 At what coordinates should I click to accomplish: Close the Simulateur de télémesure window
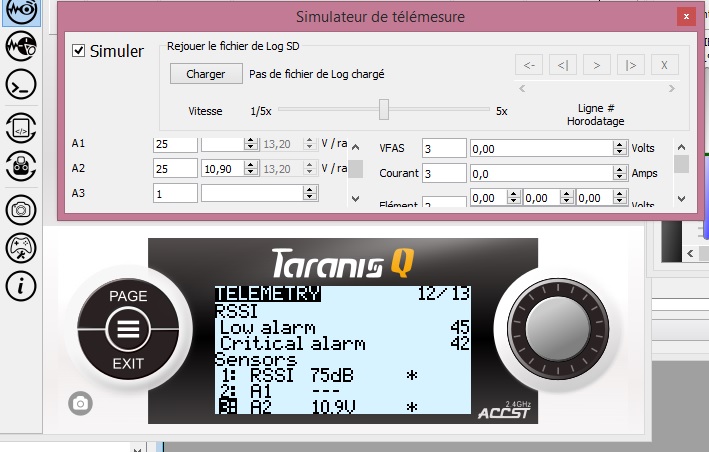(686, 17)
